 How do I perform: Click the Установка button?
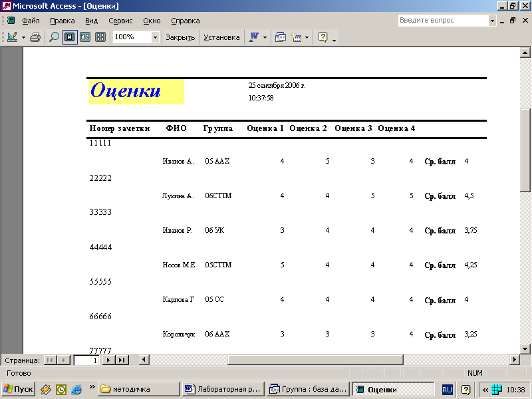click(221, 37)
